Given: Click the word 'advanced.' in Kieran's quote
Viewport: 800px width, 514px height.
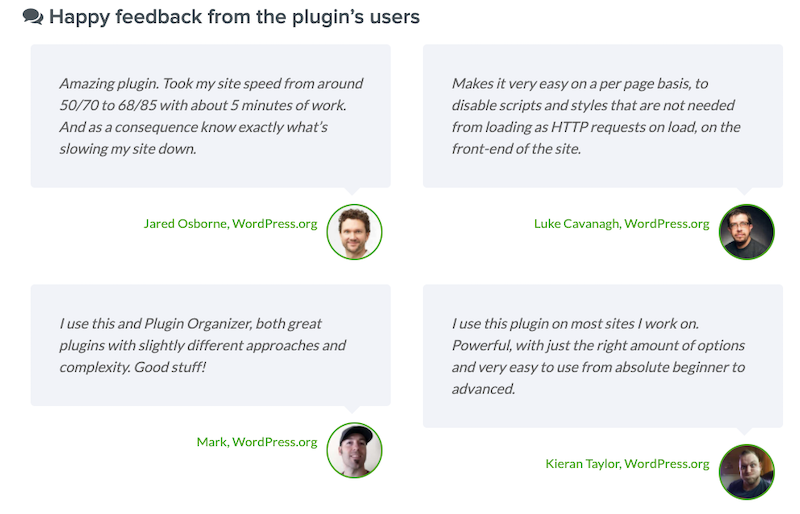Looking at the screenshot, I should click(x=483, y=389).
